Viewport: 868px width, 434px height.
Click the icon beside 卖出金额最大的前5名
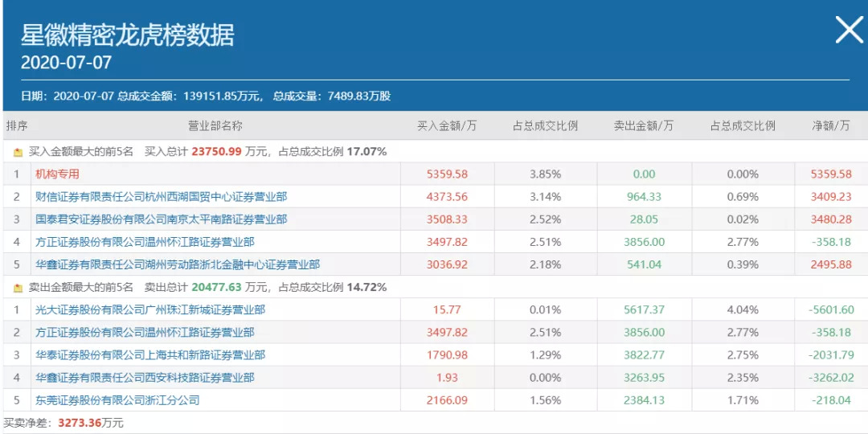click(x=18, y=288)
